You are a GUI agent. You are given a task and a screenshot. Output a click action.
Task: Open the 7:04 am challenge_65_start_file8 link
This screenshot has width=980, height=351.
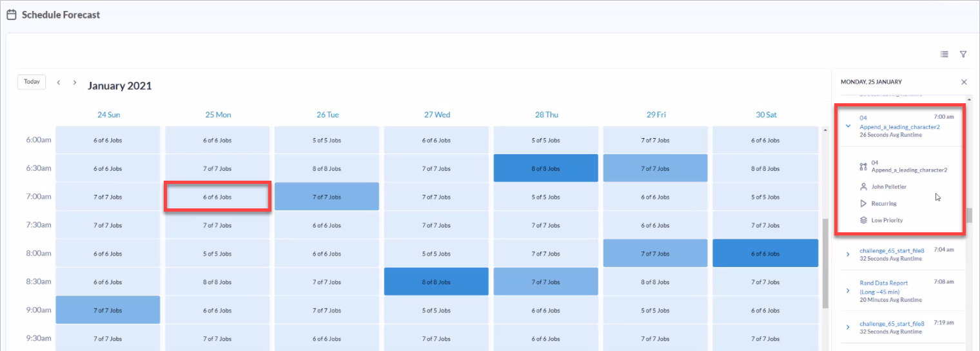[892, 250]
